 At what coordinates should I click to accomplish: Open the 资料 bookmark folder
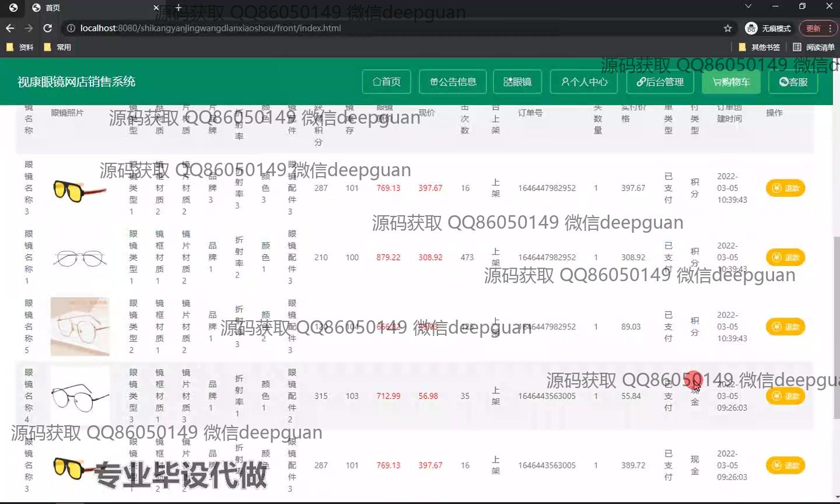[20, 47]
